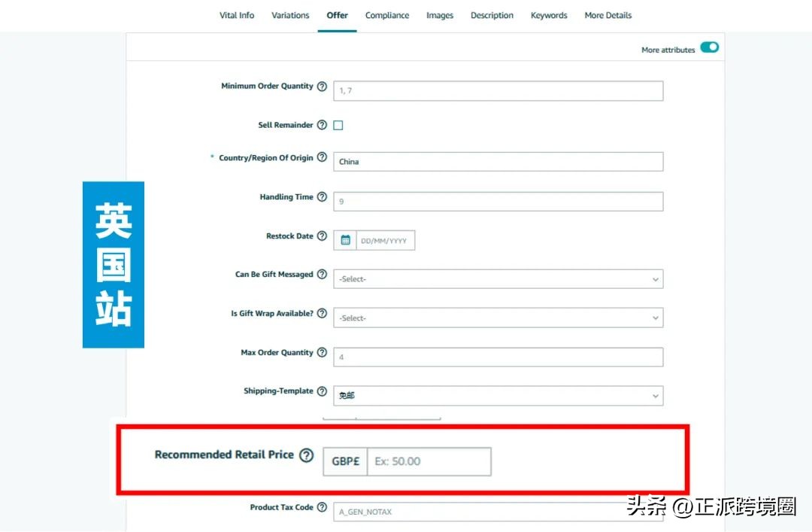Go to the Images tab
Screen dimensions: 812x532
[x=440, y=15]
